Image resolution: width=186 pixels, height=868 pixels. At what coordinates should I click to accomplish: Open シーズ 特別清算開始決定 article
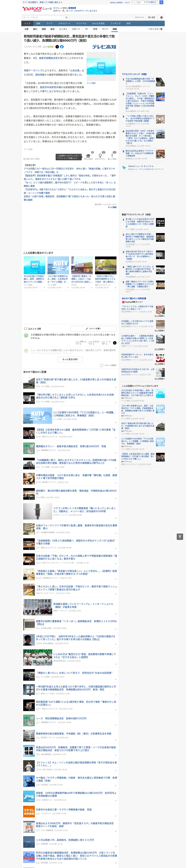61,718
